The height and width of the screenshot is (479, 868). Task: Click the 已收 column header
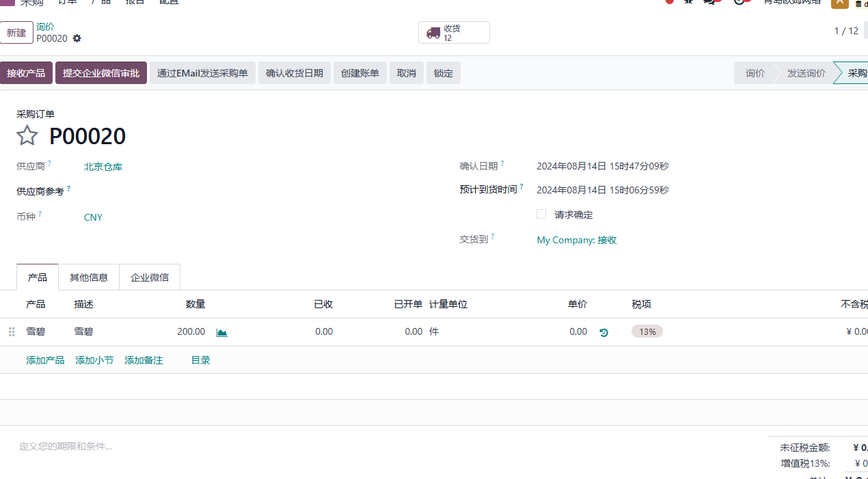tap(323, 304)
